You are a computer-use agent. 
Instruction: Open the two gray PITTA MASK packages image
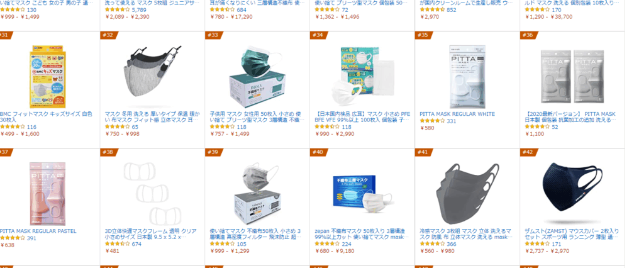(572, 77)
